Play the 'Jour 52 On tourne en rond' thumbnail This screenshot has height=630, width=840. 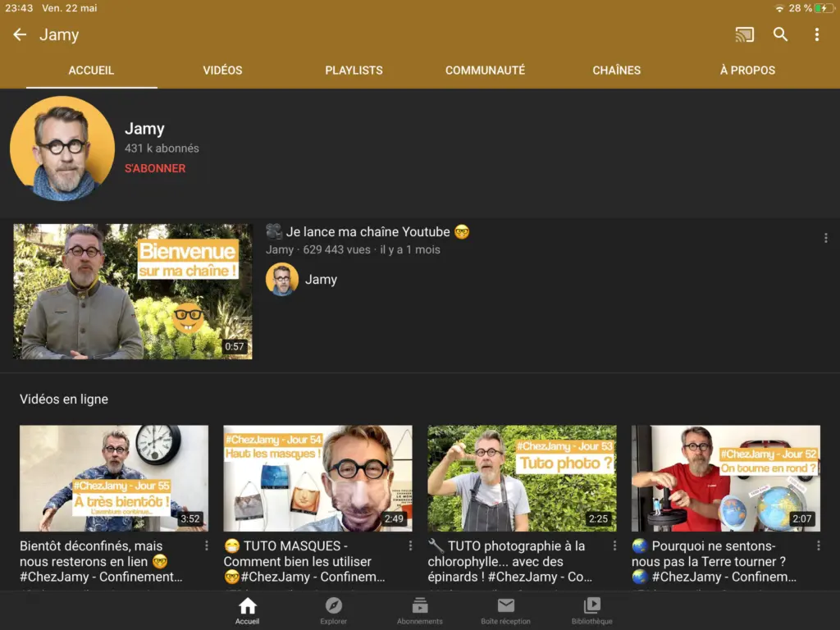click(725, 478)
